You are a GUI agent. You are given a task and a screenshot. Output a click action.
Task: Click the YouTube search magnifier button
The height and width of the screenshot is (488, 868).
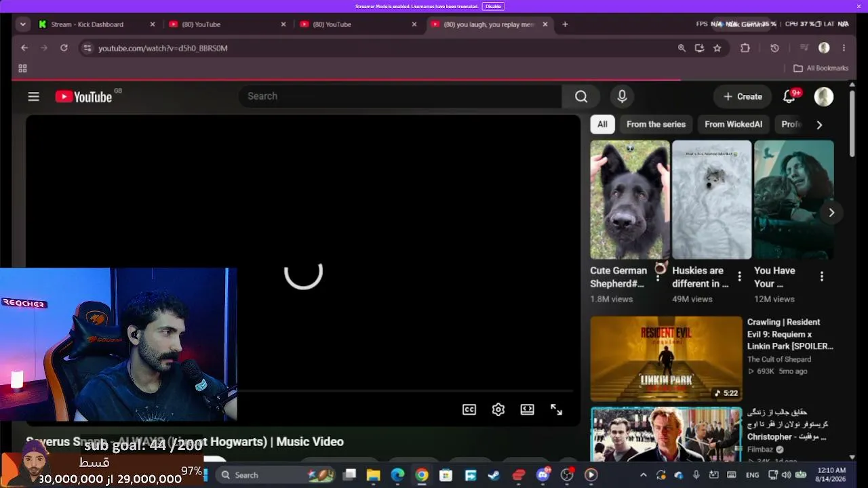point(581,96)
